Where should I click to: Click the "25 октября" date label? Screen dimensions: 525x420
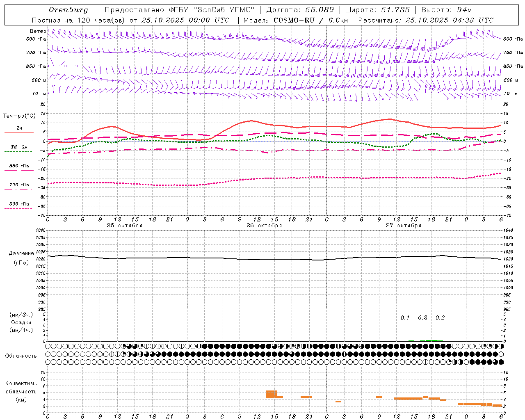[x=125, y=226]
